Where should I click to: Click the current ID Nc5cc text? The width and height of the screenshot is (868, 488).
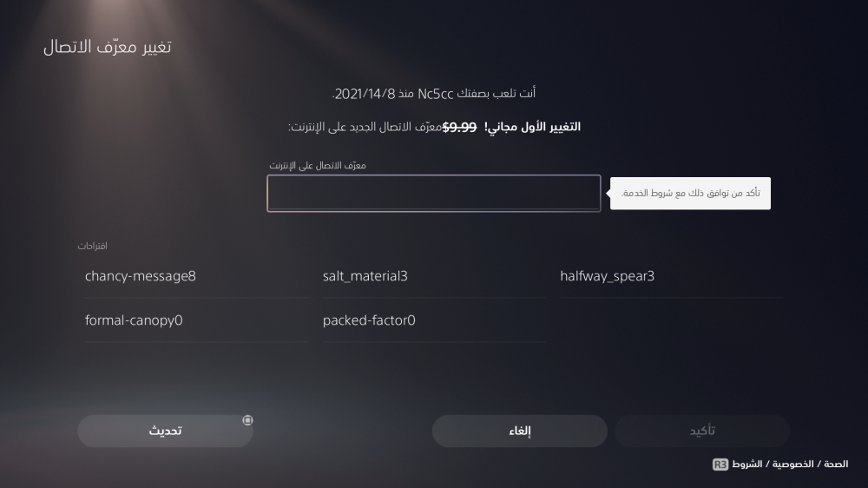coord(435,94)
